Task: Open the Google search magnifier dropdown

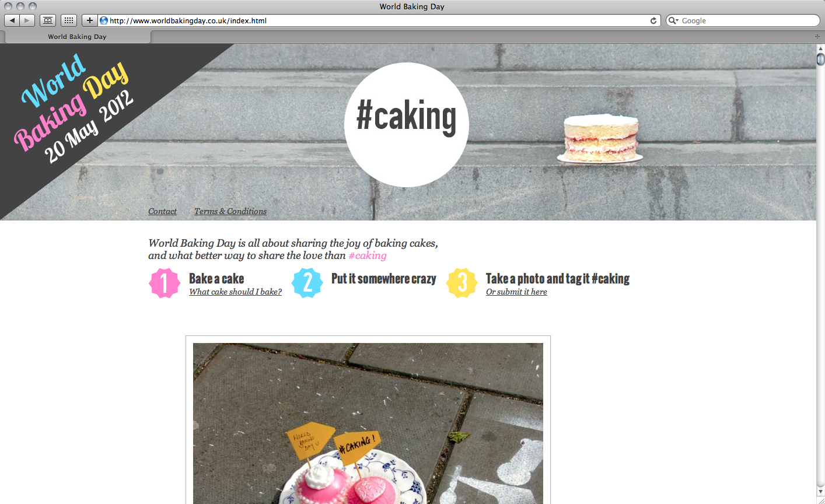Action: [x=673, y=20]
